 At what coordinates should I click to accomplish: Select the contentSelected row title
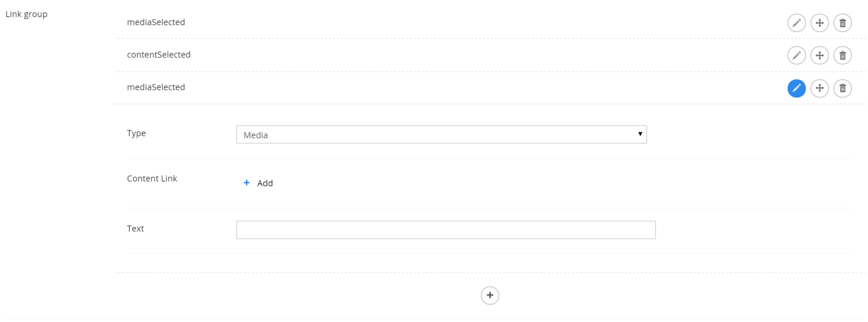[159, 55]
